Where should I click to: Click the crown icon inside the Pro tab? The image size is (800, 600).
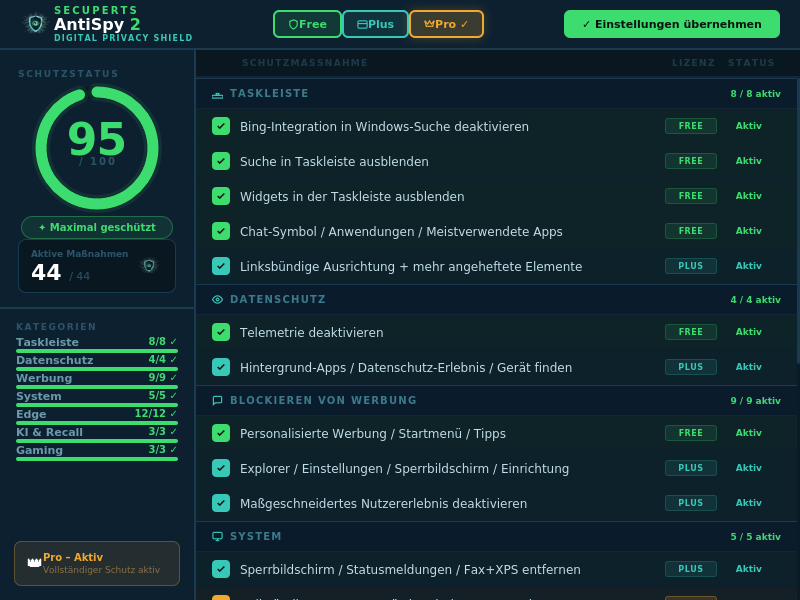pos(430,24)
